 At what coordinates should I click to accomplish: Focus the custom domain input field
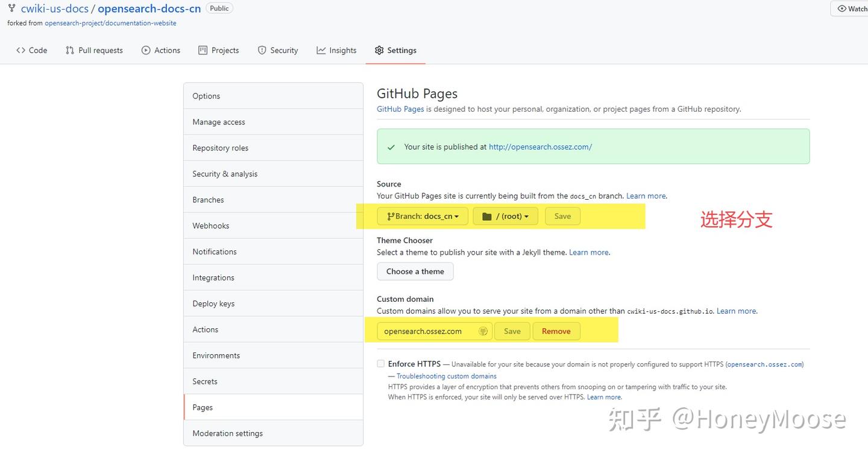(x=435, y=331)
